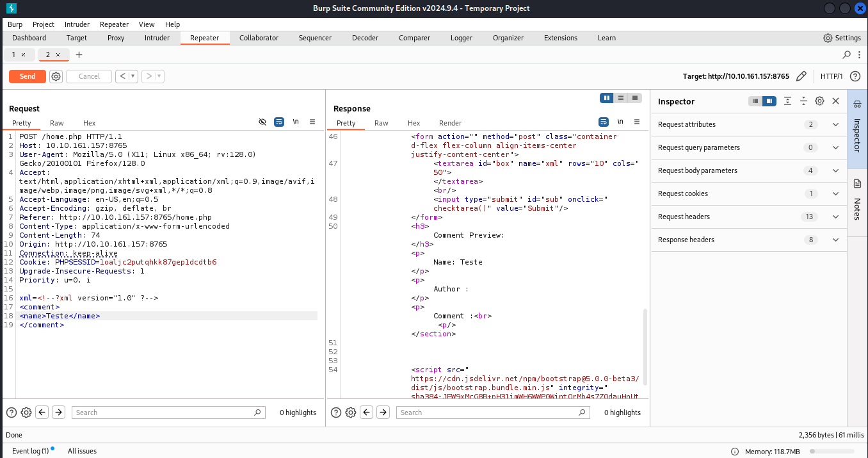Open Repeater help question mark icon
This screenshot has width=868, height=458.
855,76
